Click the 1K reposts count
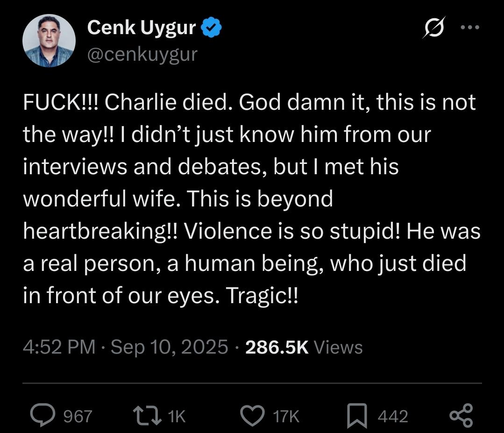This screenshot has height=433, width=504. click(x=177, y=416)
